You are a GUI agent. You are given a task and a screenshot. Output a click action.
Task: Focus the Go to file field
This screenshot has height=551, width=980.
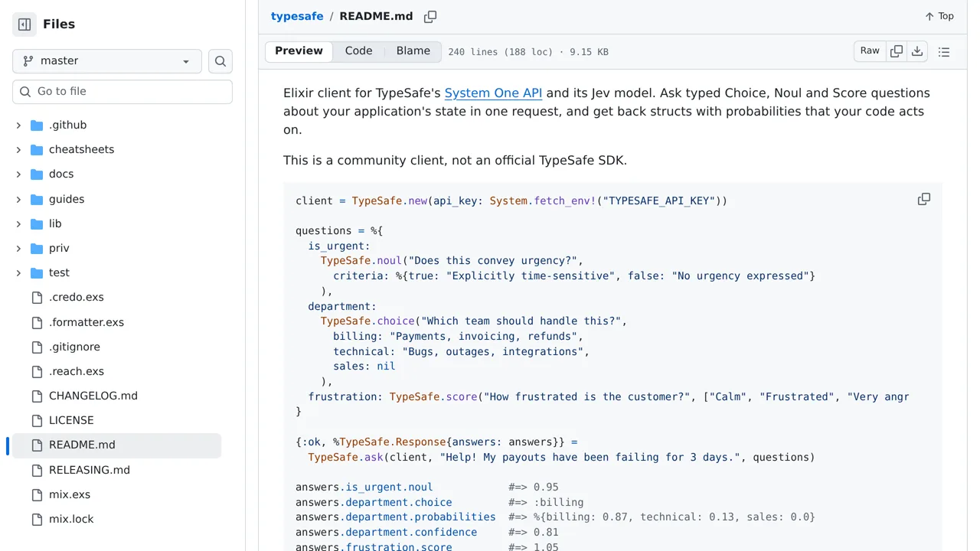click(x=122, y=92)
